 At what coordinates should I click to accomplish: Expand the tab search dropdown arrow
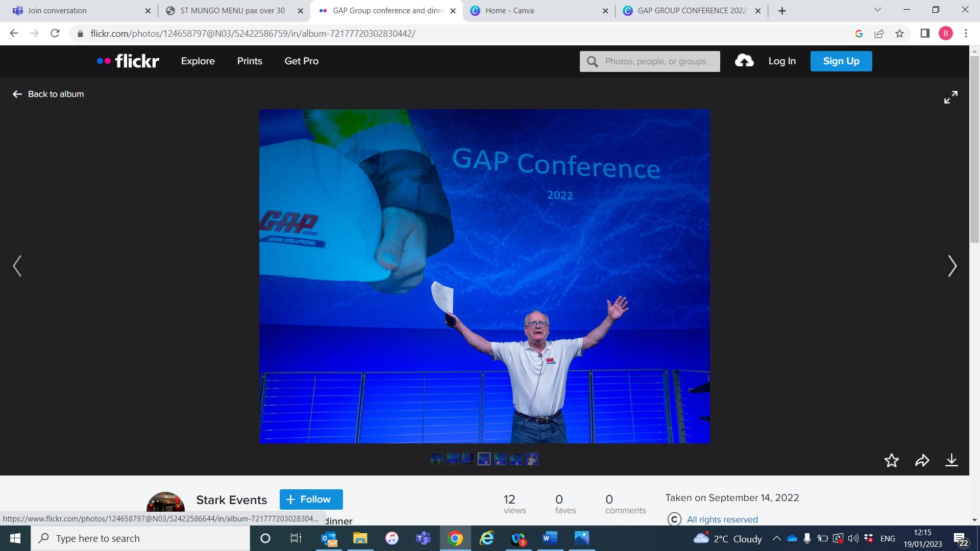pyautogui.click(x=877, y=10)
